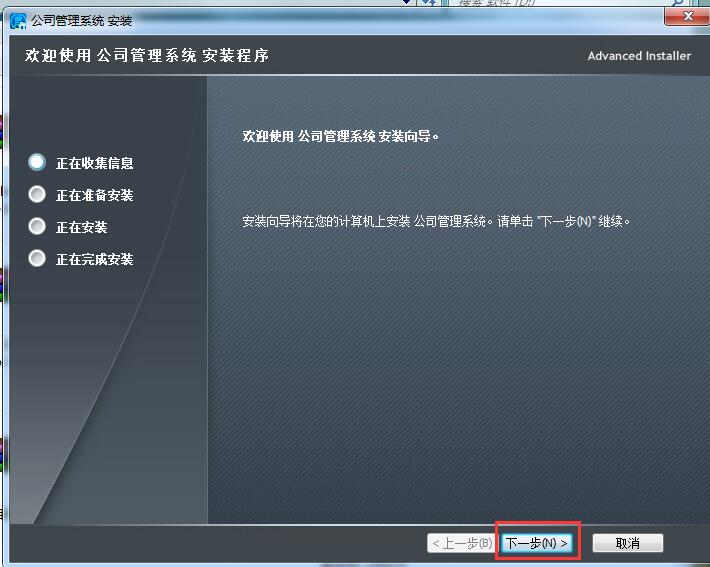Cancel the installation with 取消
This screenshot has width=710, height=567.
[x=627, y=543]
